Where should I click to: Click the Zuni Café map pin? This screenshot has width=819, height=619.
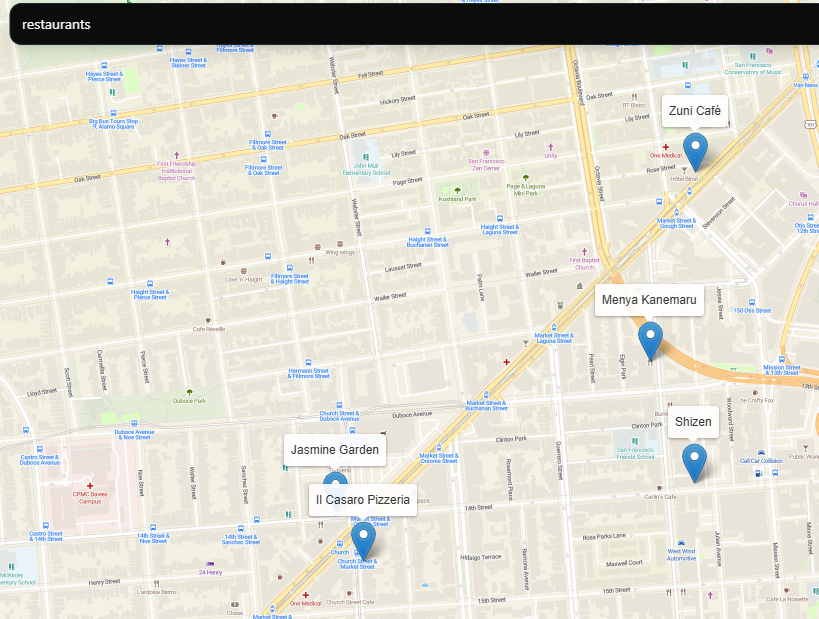(696, 146)
